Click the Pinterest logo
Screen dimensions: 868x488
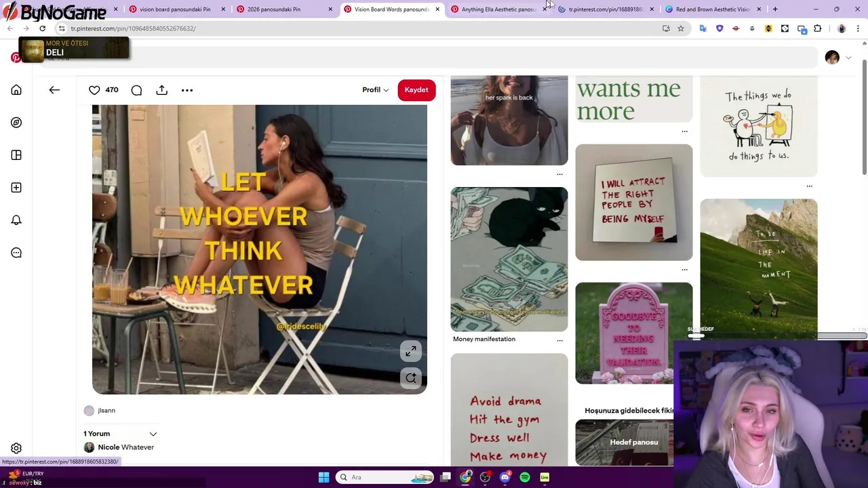[x=15, y=58]
